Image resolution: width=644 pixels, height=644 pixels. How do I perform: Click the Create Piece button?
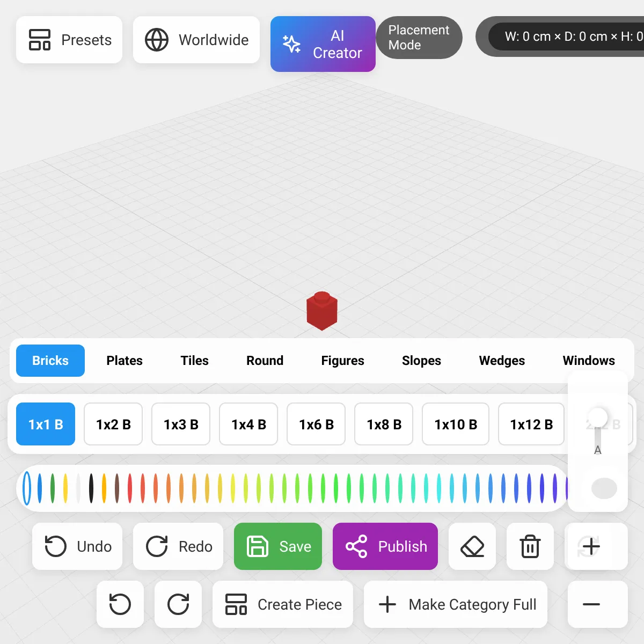283,604
